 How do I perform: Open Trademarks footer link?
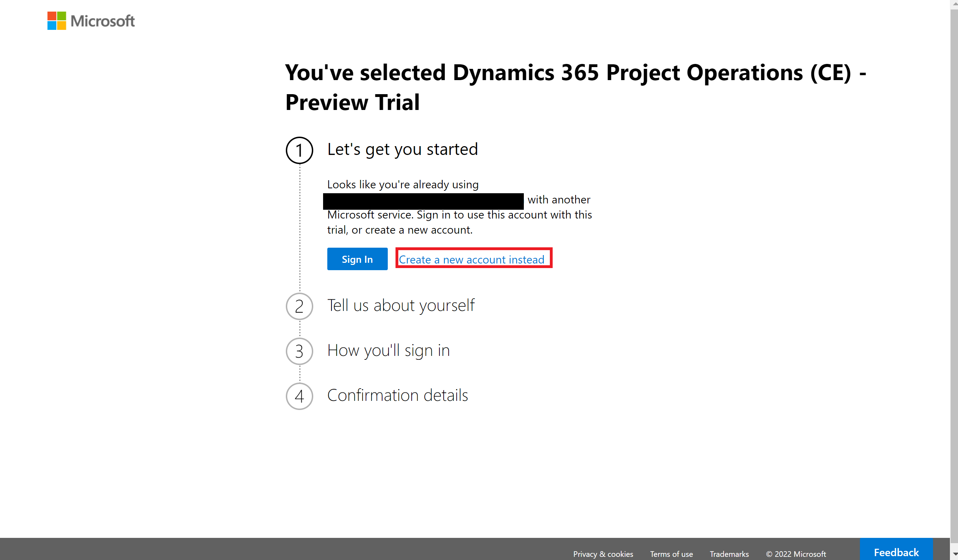point(729,554)
